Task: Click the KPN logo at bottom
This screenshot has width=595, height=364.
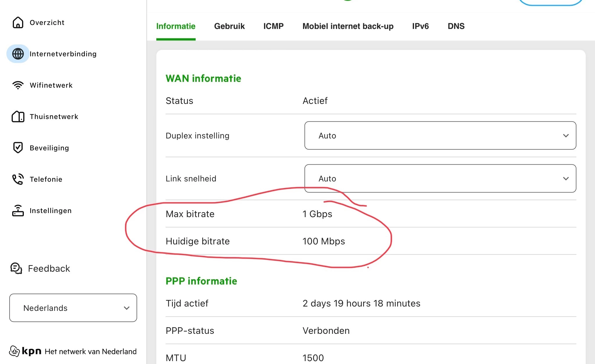Action: (26, 351)
